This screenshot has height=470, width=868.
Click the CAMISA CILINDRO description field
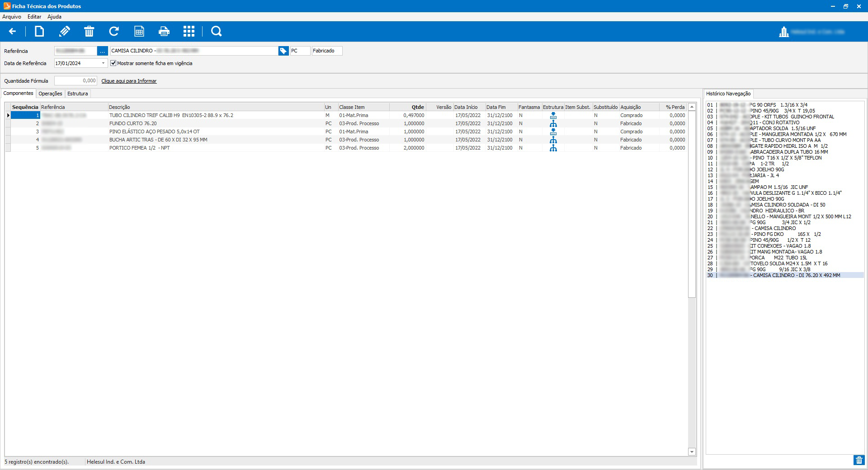194,51
